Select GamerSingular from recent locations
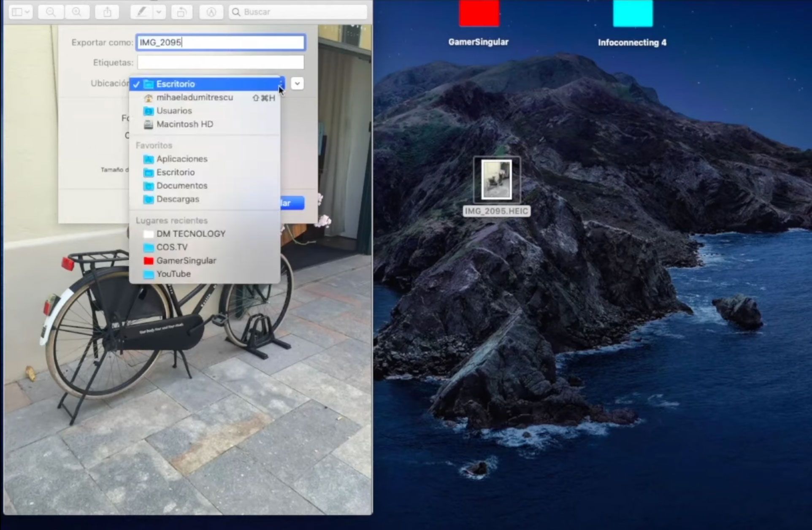812x530 pixels. coord(187,260)
